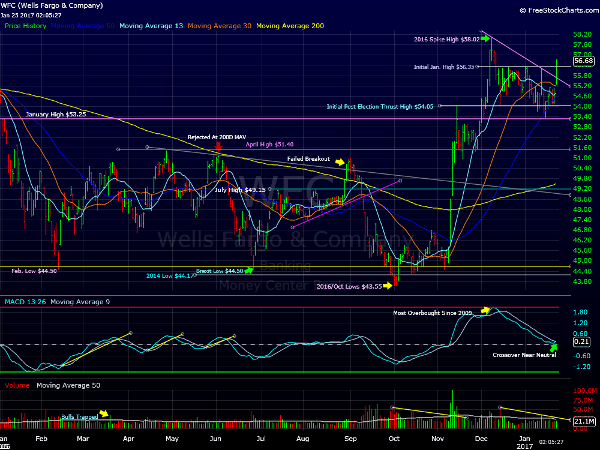Click the yellow arrow beside Bulls Trapped
600x450 pixels.
104,414
